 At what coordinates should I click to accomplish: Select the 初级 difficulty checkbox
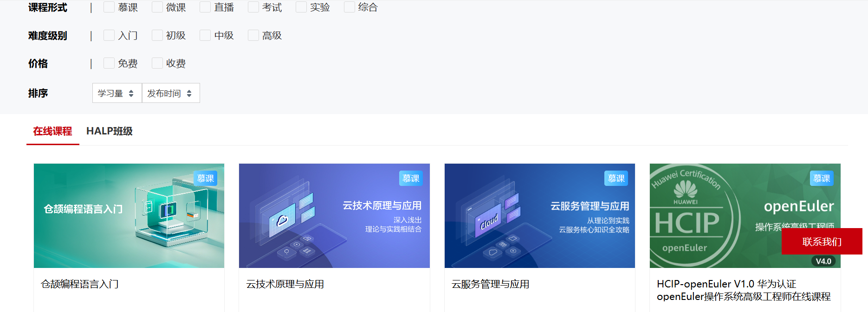pyautogui.click(x=157, y=35)
